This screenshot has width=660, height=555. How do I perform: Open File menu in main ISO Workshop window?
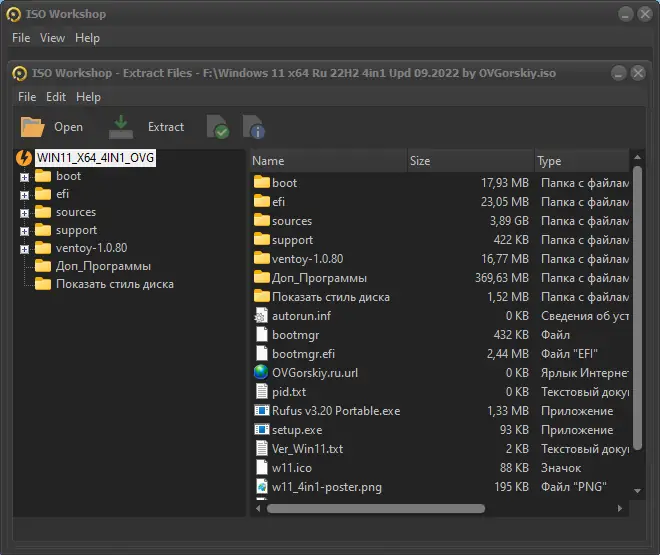(x=21, y=38)
